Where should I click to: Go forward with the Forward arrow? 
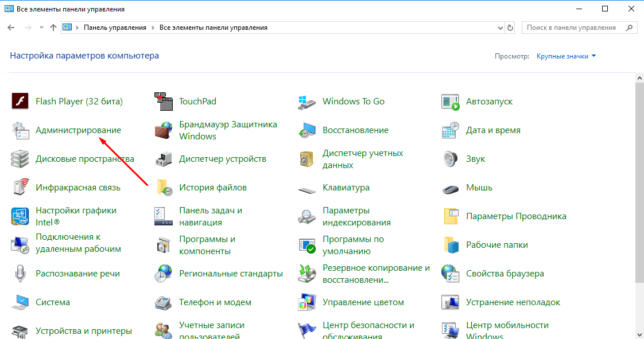coord(28,28)
